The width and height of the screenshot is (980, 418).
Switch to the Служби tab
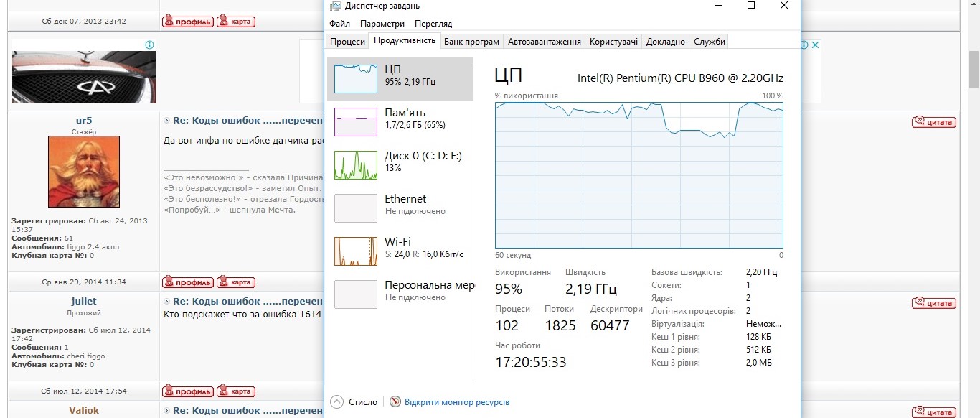pos(710,42)
